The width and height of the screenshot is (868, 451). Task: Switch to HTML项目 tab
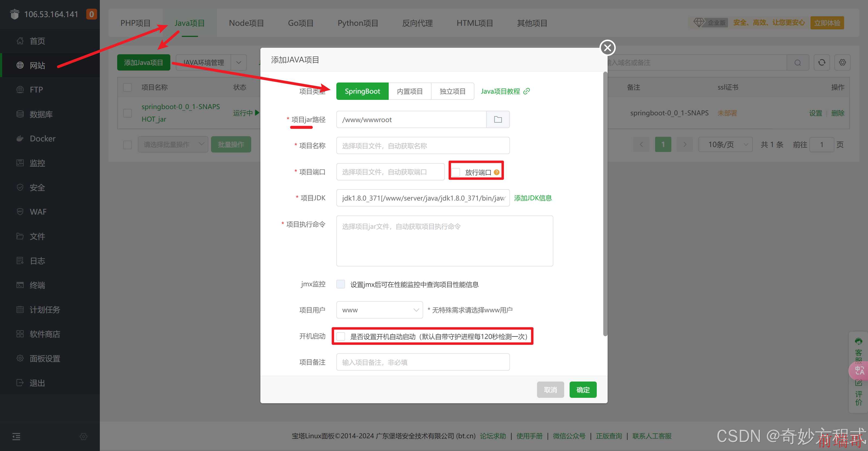[x=475, y=23]
